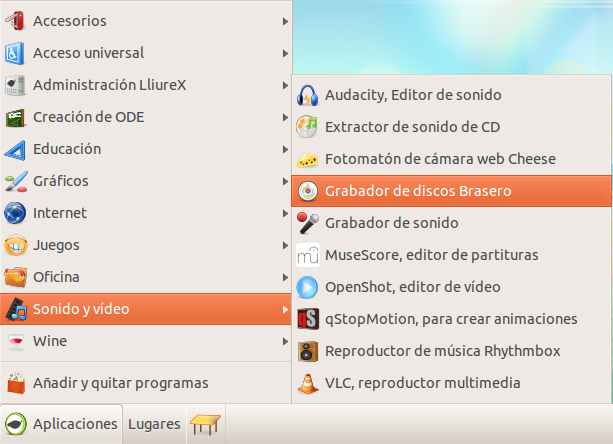The height and width of the screenshot is (444, 613).
Task: Click the Rhythmbox speaker icon
Action: (308, 351)
